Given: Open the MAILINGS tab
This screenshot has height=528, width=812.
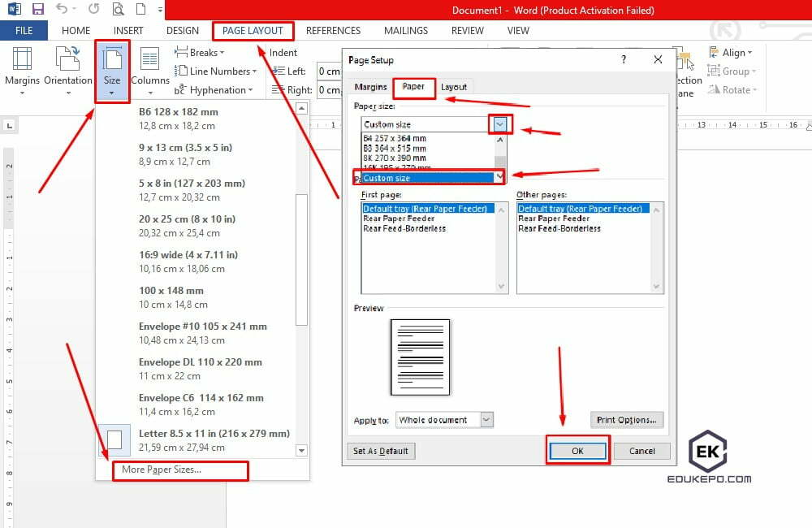Looking at the screenshot, I should (406, 31).
